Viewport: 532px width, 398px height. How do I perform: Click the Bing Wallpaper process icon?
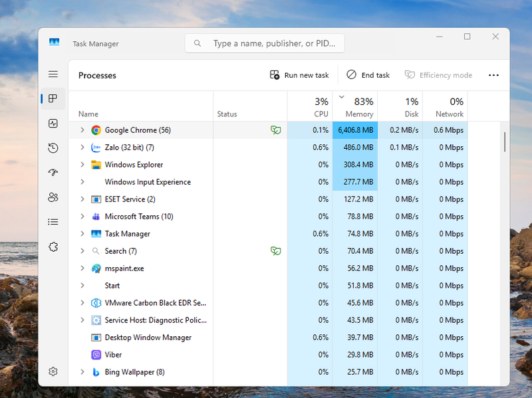[96, 372]
